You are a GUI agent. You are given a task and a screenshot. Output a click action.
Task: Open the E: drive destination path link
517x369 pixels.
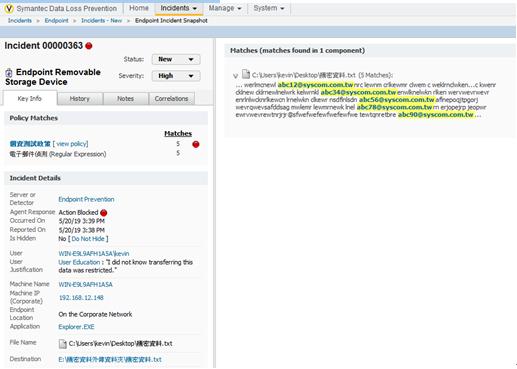click(110, 360)
